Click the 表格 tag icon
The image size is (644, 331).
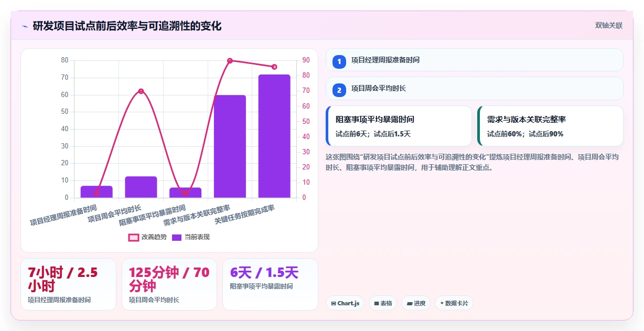click(377, 303)
